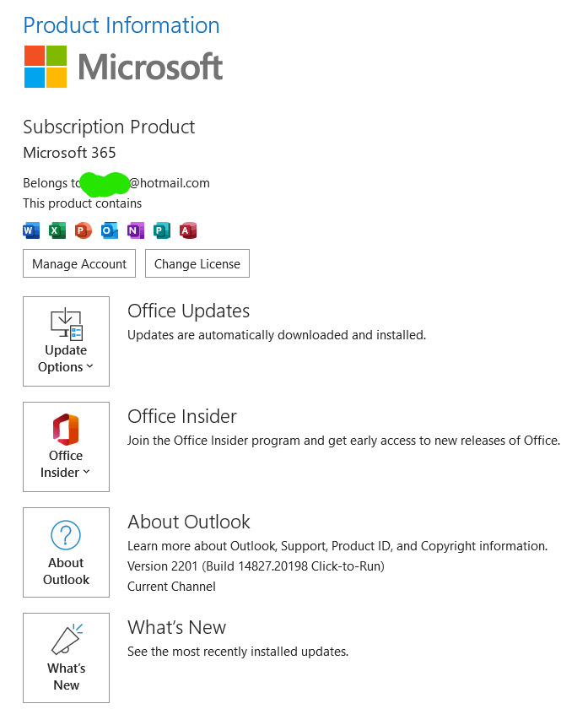This screenshot has width=588, height=709.
Task: Click 'See the most recently installed updates' text
Action: (238, 652)
